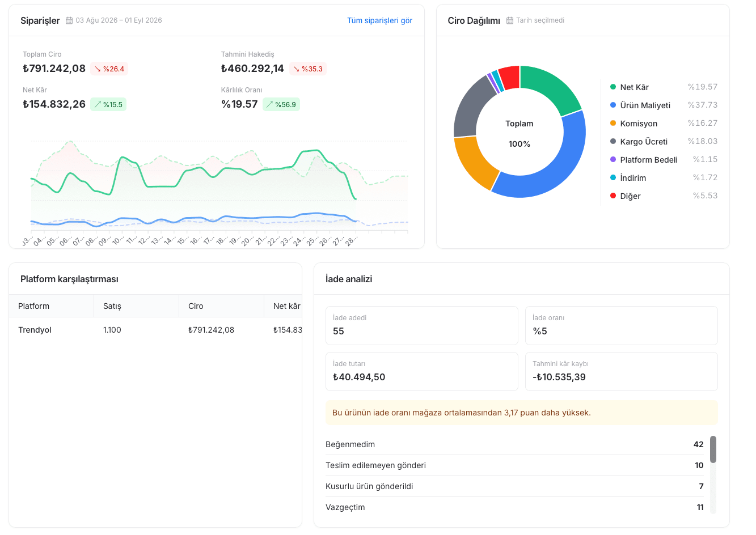Click the ₺460.292,14 Tahmini Hakediş value
Screen dimensions: 756x535
252,69
